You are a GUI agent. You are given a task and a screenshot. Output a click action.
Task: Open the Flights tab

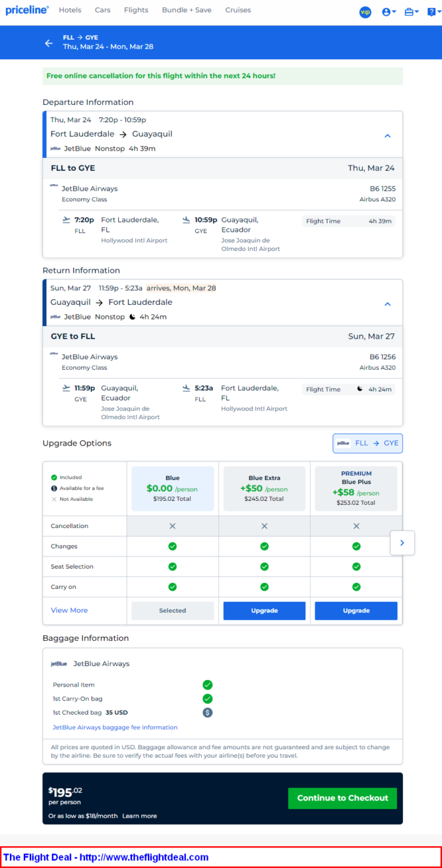pos(136,10)
